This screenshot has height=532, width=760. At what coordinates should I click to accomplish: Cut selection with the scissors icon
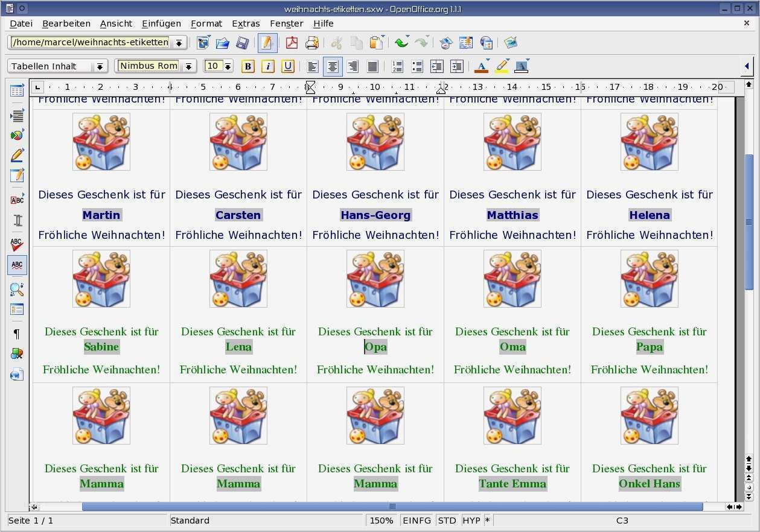click(337, 43)
